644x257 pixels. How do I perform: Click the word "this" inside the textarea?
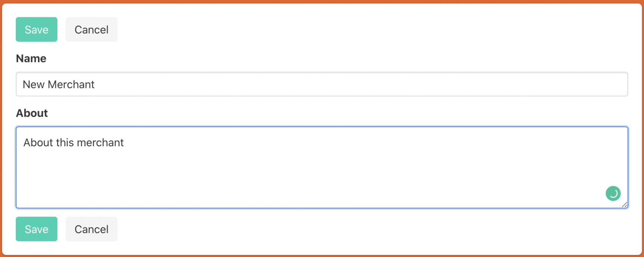(65, 143)
